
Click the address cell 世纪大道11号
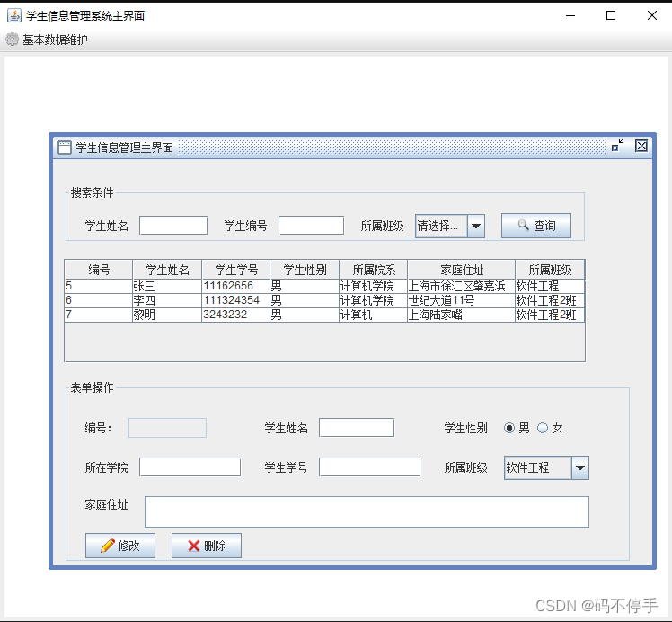[462, 300]
